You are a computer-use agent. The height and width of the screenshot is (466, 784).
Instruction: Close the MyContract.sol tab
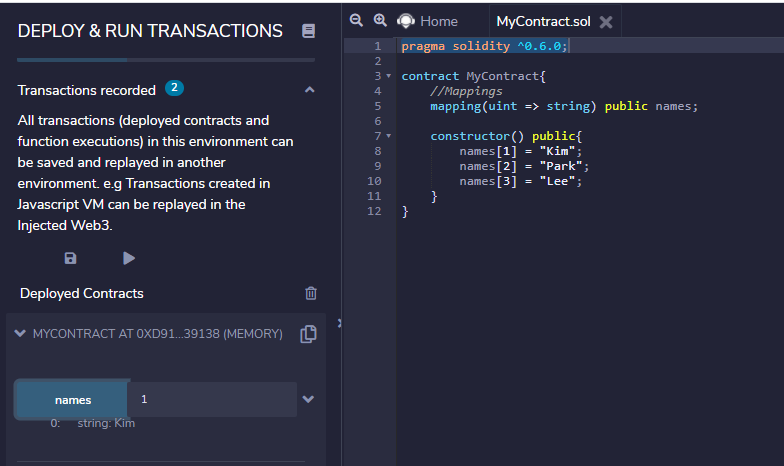pos(606,22)
